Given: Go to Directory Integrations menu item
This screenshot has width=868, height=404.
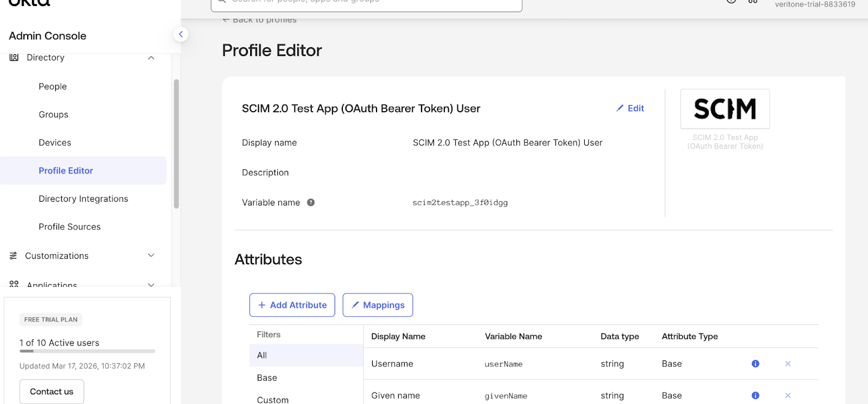Looking at the screenshot, I should pos(83,199).
